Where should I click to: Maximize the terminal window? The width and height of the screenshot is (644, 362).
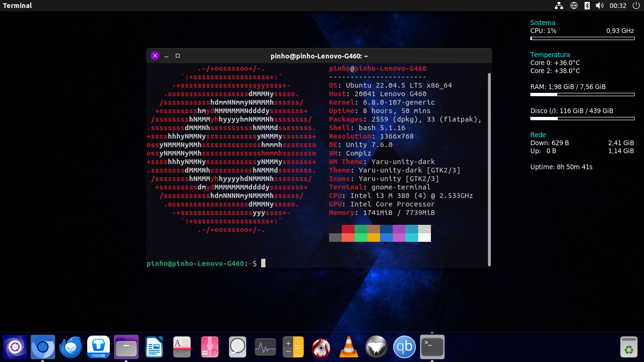(x=178, y=56)
